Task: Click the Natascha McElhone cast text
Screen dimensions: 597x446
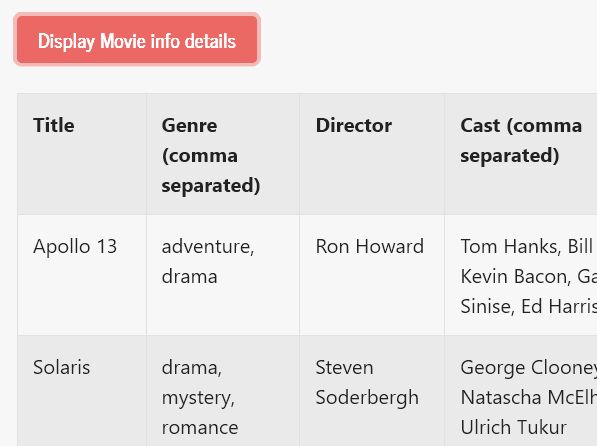Action: coord(529,397)
